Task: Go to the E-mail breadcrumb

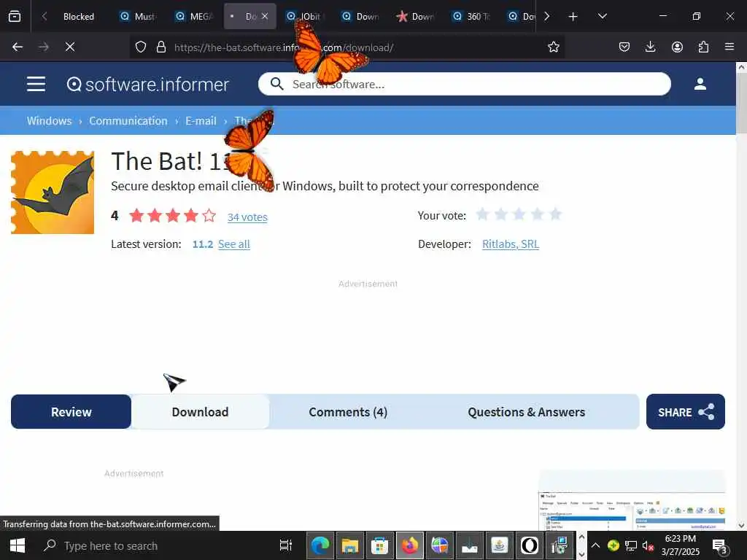Action: coord(201,121)
